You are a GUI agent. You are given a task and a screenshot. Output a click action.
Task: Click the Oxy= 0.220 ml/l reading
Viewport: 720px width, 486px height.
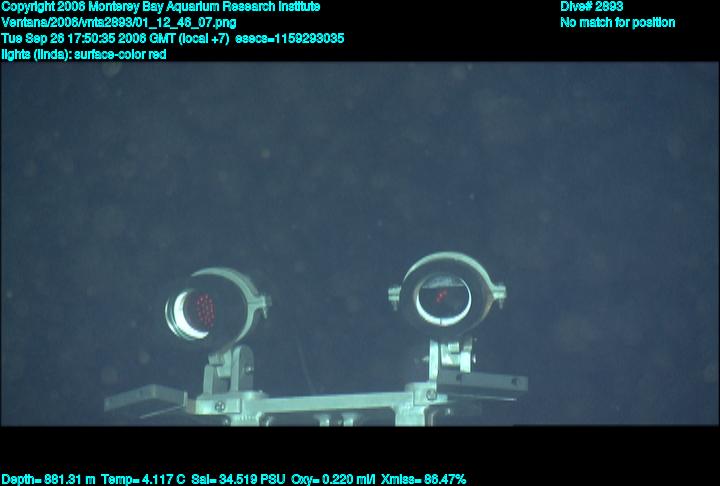click(x=333, y=480)
